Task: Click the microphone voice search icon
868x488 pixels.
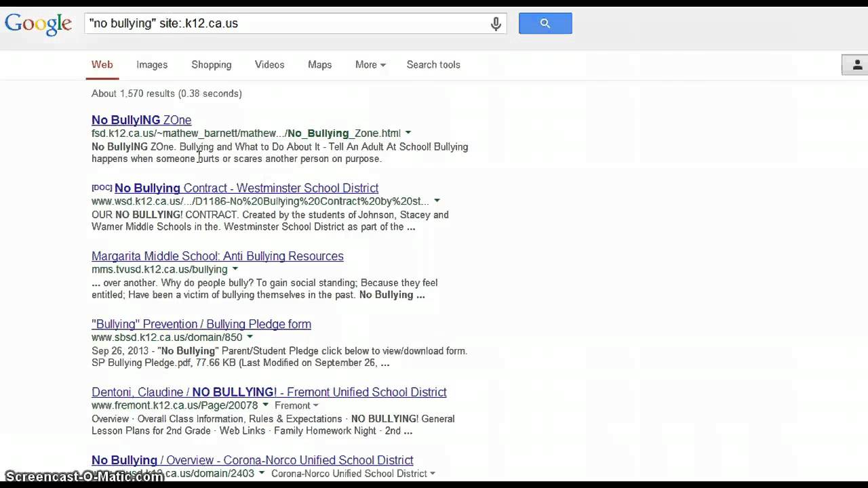Action: click(496, 24)
